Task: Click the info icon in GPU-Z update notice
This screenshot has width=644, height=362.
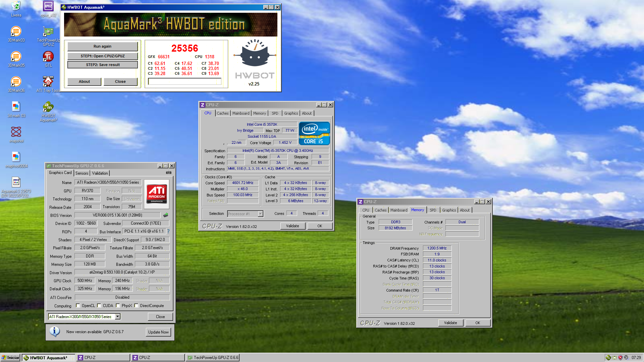Action: point(55,331)
